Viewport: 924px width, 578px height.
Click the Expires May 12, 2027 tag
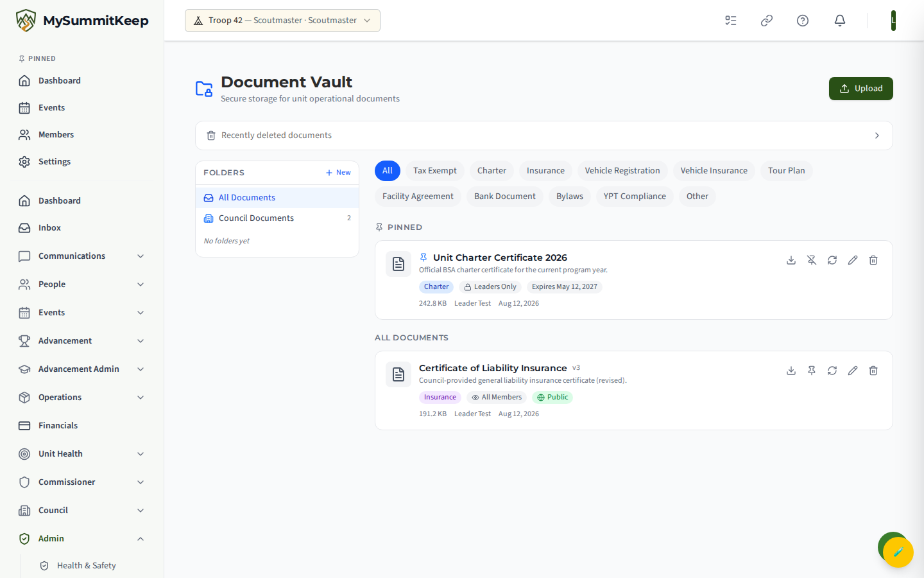click(565, 287)
